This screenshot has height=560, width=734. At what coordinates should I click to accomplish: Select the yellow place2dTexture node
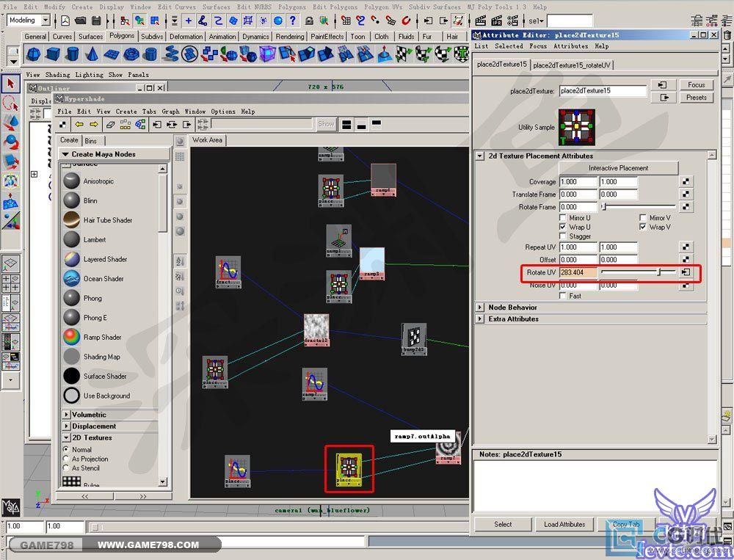pyautogui.click(x=349, y=470)
